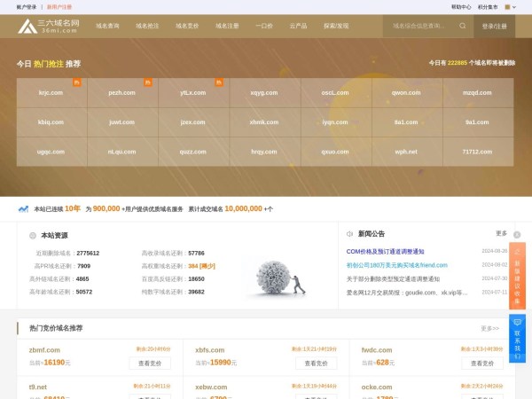Open the 域名查询 navigation menu
The image size is (532, 399).
pos(107,27)
